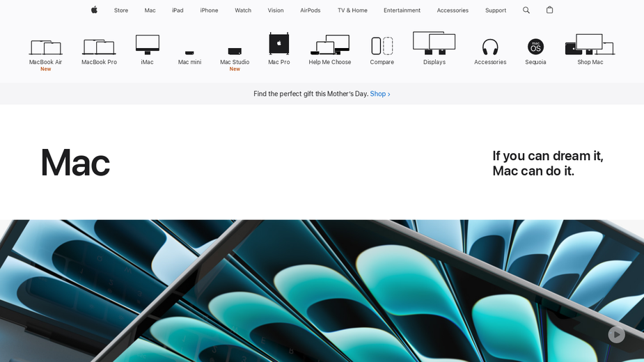Select the MacBook Pro product icon
This screenshot has height=362, width=644.
click(x=99, y=47)
